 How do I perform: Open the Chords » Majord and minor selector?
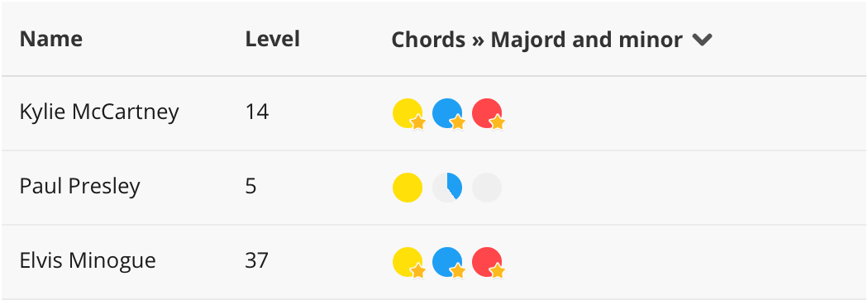(552, 40)
